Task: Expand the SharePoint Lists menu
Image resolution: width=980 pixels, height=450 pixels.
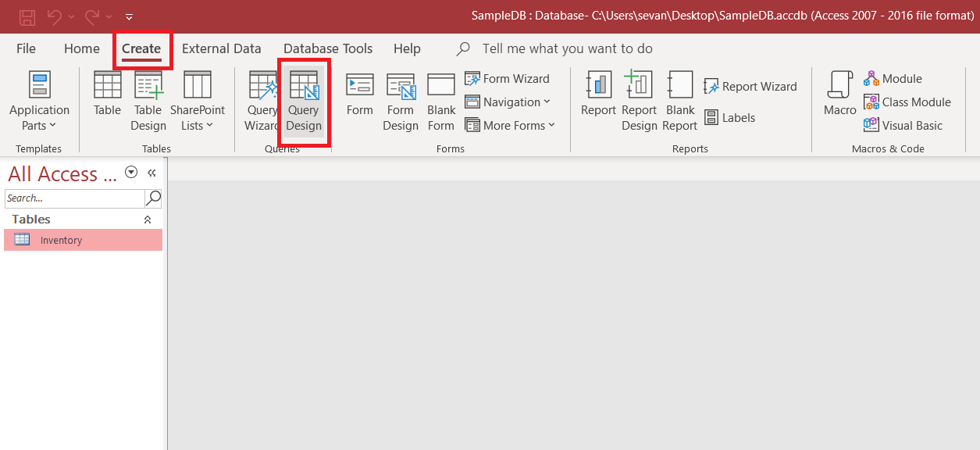Action: [x=198, y=102]
